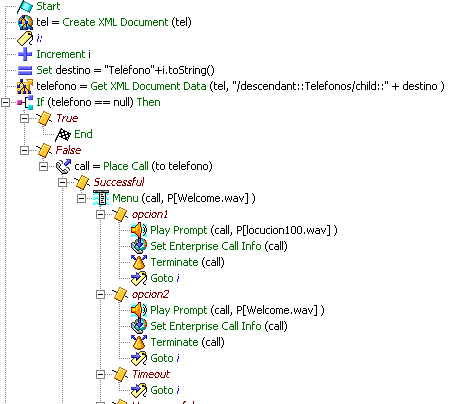The width and height of the screenshot is (450, 404).
Task: Collapse the opcion1 branch
Action: coord(101,215)
